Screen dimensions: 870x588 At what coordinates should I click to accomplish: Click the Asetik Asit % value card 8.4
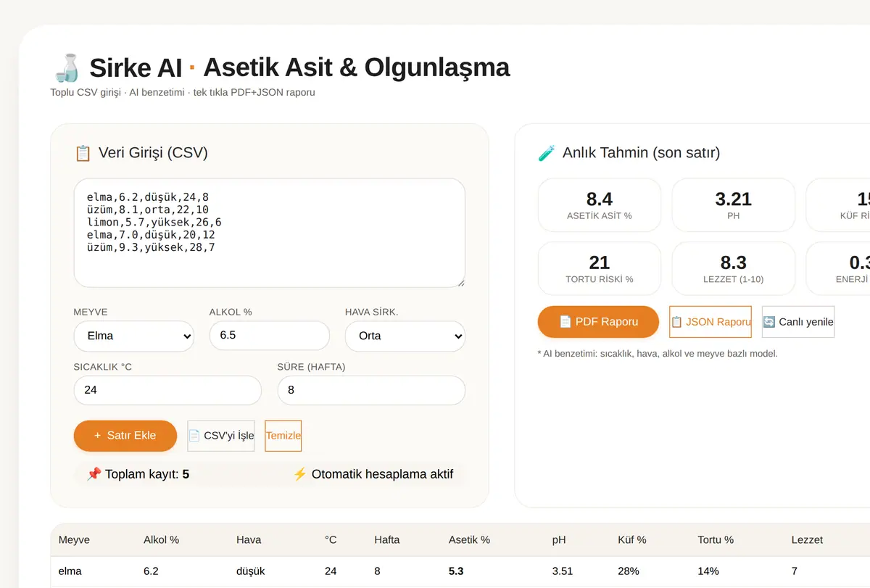tap(600, 205)
